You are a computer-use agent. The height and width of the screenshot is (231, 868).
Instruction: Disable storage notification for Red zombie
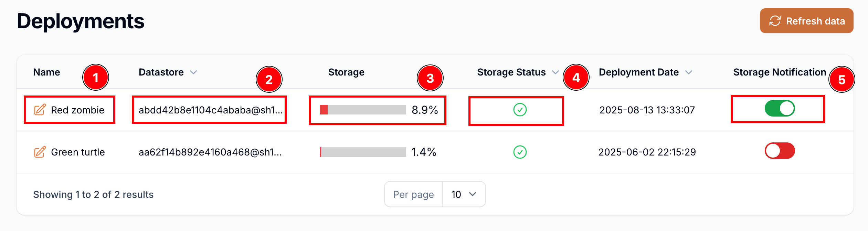click(x=780, y=109)
